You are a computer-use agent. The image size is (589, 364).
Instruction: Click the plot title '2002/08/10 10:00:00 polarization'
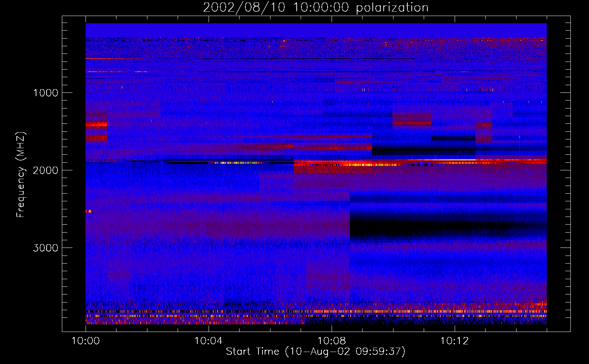(x=316, y=8)
